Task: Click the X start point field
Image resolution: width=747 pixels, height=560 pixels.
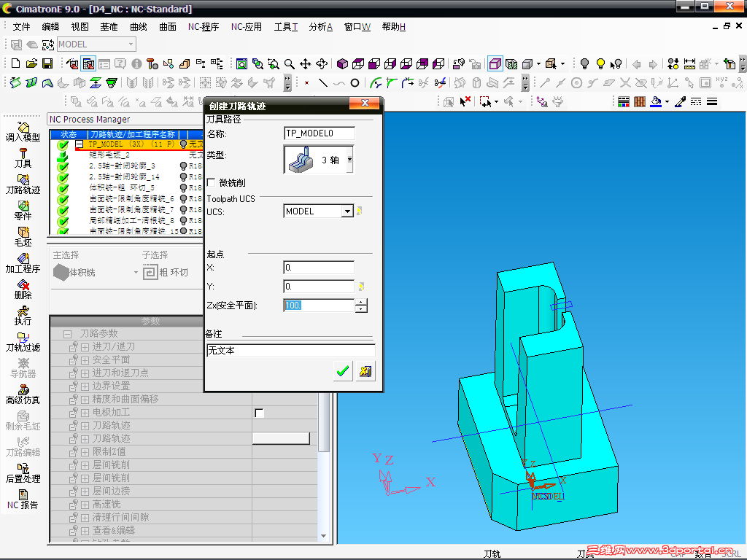Action: (318, 268)
